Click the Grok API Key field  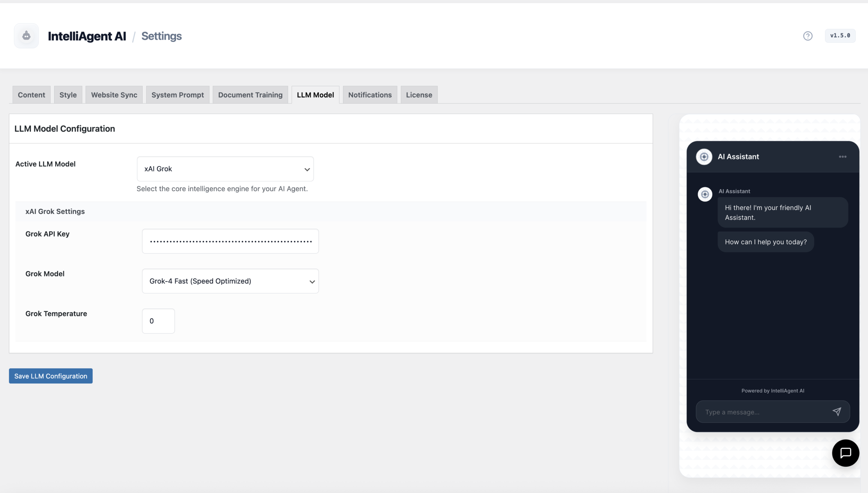pyautogui.click(x=230, y=241)
